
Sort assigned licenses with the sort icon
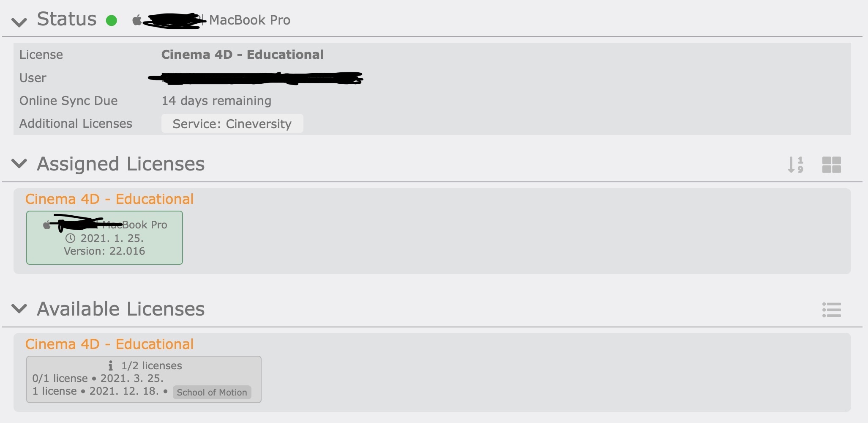click(x=795, y=165)
